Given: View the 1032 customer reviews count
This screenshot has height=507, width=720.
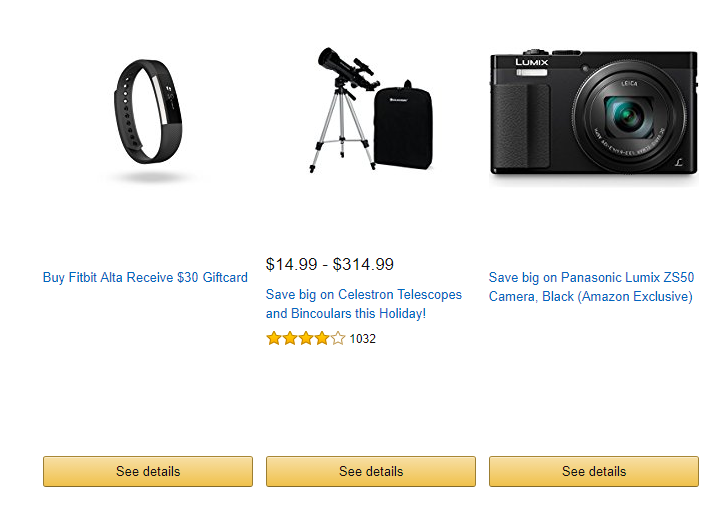Looking at the screenshot, I should point(362,339).
